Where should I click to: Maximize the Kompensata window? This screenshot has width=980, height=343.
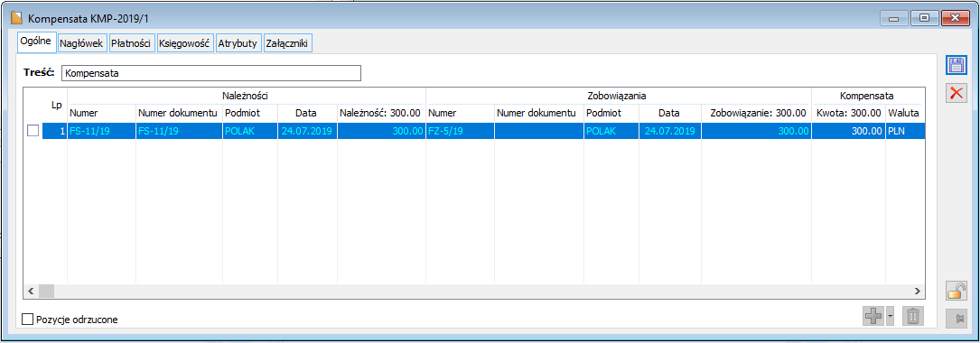[x=924, y=18]
